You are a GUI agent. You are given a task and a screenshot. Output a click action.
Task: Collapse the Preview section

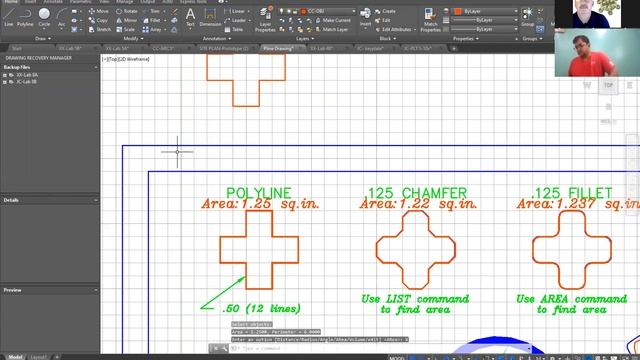pos(96,290)
